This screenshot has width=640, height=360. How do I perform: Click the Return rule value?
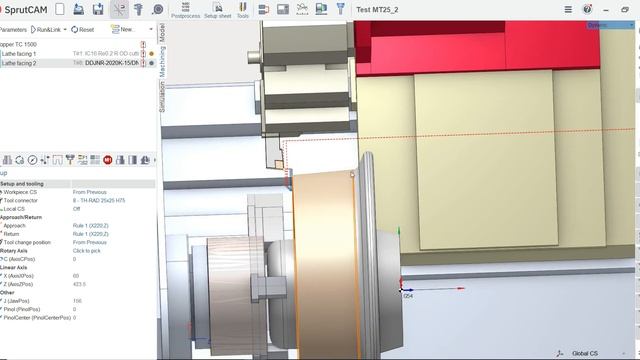pyautogui.click(x=90, y=234)
